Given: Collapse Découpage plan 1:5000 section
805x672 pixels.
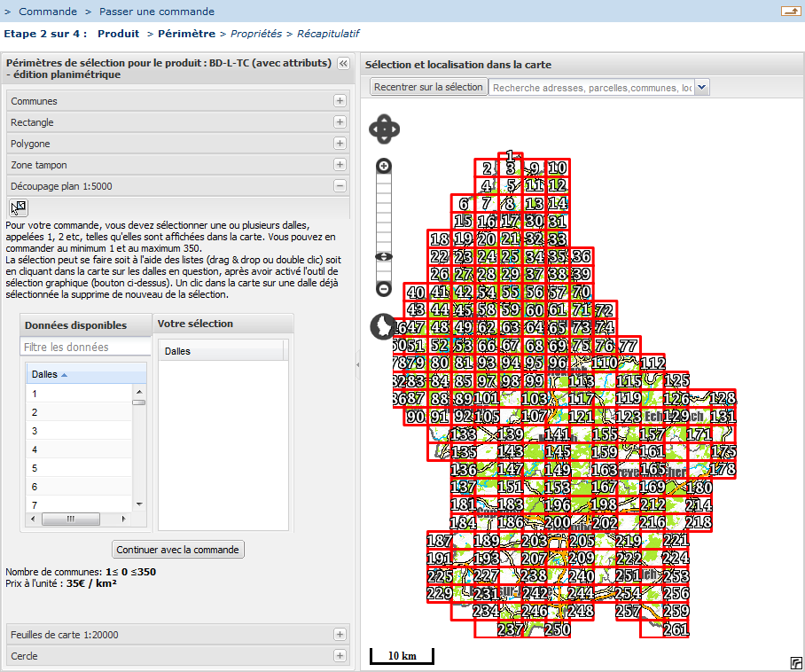Looking at the screenshot, I should [340, 186].
